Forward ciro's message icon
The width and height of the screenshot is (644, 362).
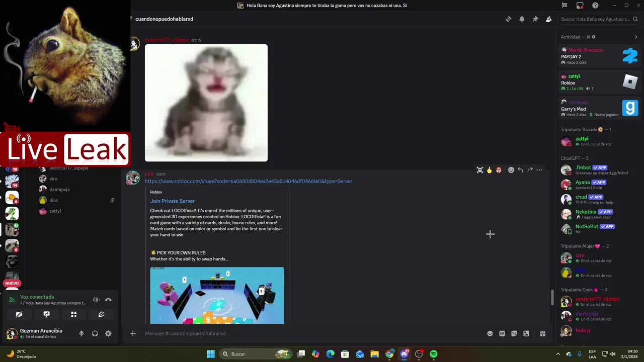tap(530, 170)
